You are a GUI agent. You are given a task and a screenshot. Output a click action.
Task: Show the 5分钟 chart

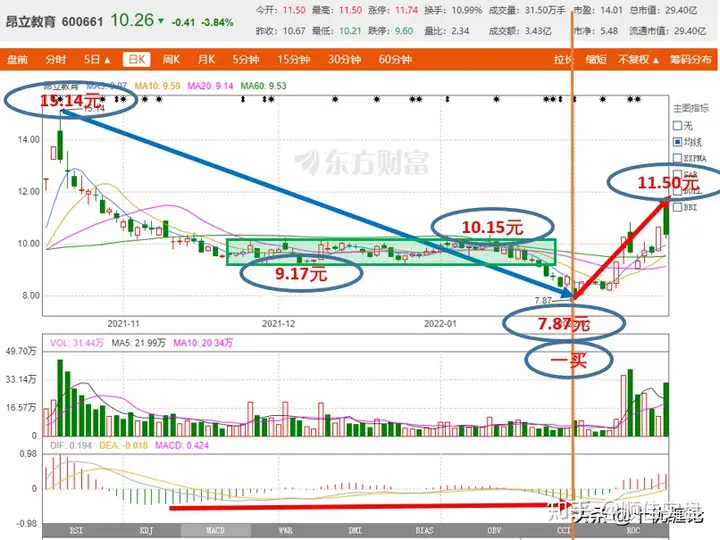245,60
